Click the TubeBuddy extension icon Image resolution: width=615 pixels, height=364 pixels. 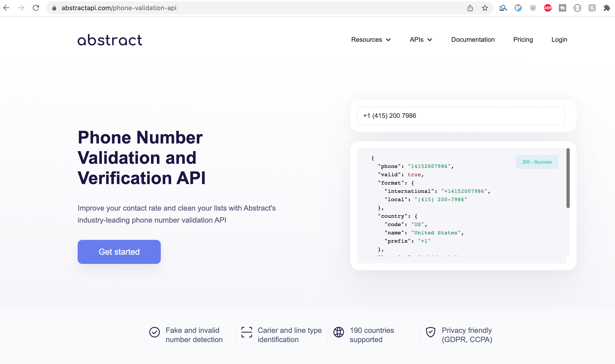[x=562, y=8]
